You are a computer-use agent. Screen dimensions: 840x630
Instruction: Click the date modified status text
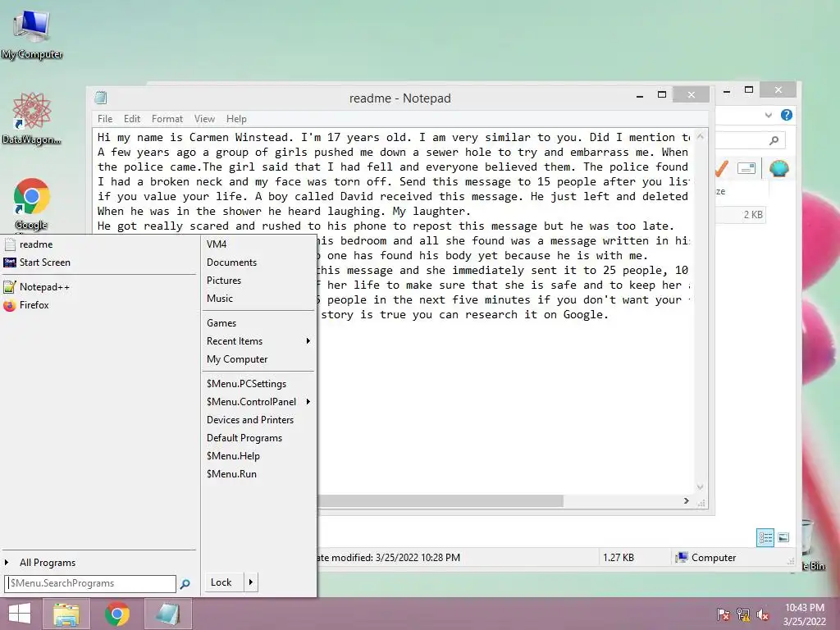388,558
